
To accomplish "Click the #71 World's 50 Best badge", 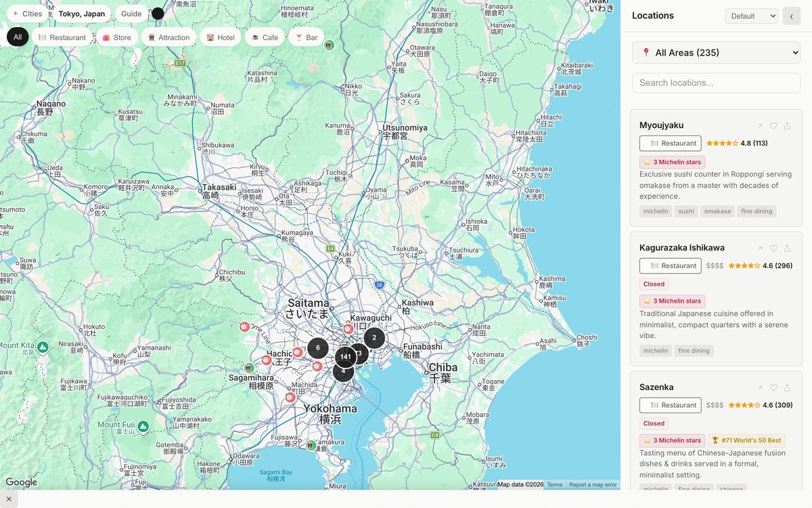I will (746, 440).
